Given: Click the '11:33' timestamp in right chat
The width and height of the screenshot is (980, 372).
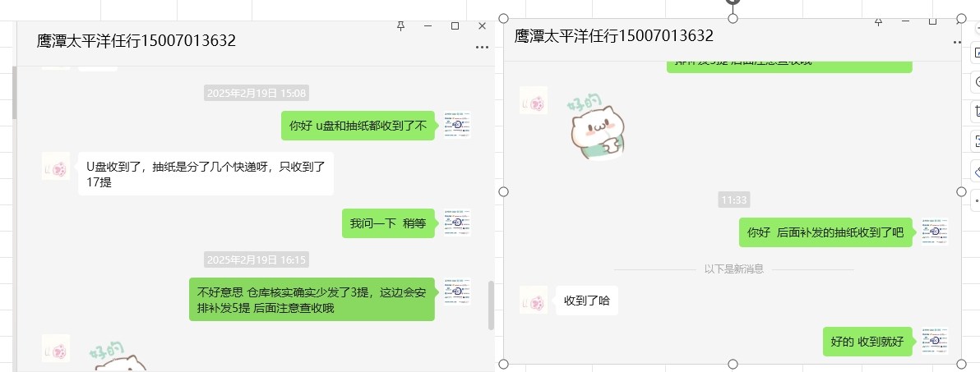Looking at the screenshot, I should coord(733,200).
